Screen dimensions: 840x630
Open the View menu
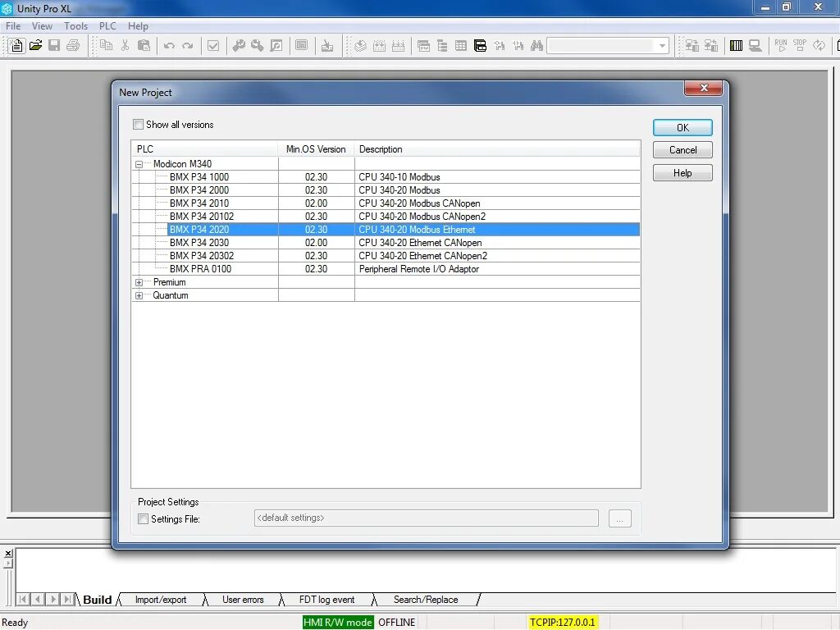coord(42,25)
